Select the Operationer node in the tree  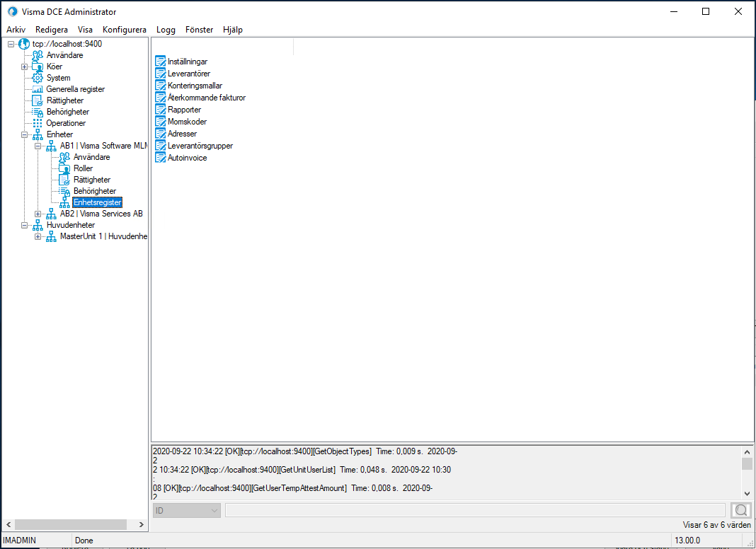coord(64,122)
